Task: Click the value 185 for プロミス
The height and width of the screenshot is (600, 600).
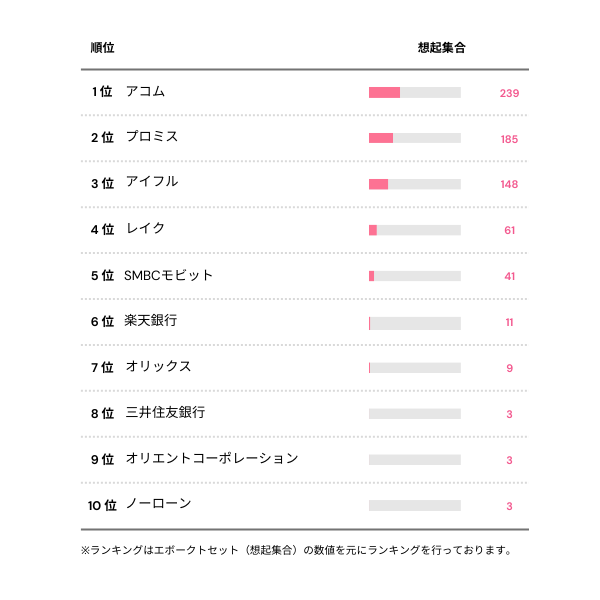Action: point(509,139)
